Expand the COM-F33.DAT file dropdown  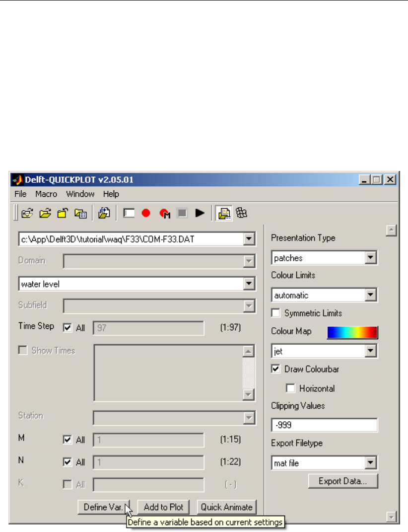tap(249, 239)
